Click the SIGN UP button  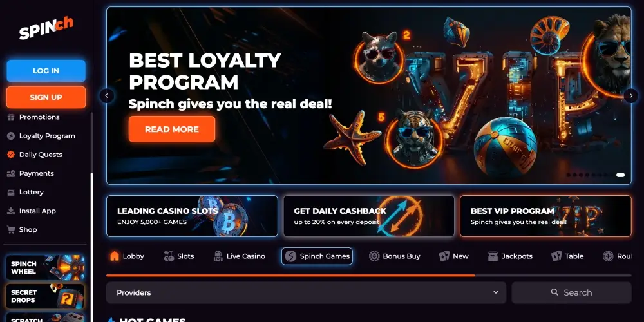click(x=46, y=97)
